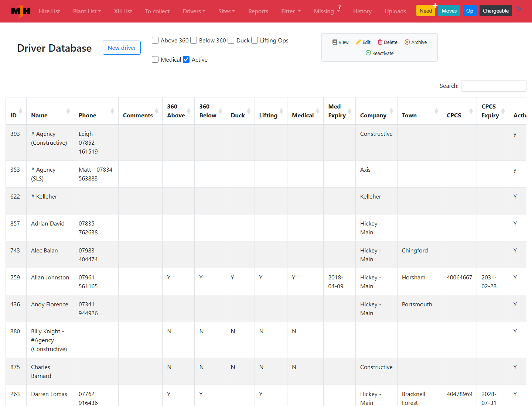Click the MJH logo in the navbar

pyautogui.click(x=21, y=11)
